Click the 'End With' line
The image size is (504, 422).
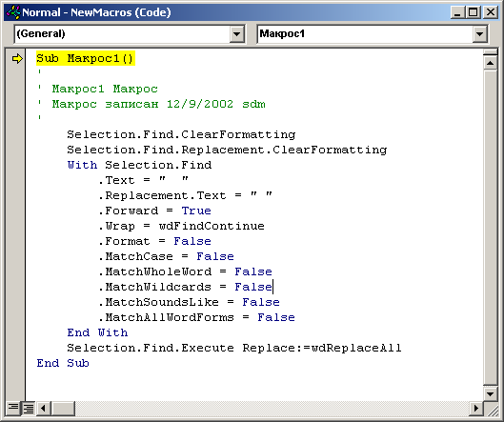point(97,332)
